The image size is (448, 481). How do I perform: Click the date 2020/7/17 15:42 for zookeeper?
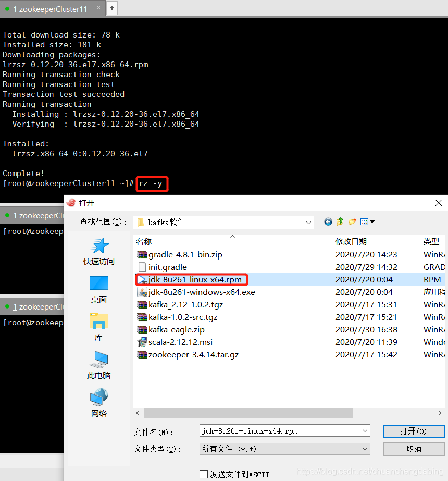pos(366,354)
